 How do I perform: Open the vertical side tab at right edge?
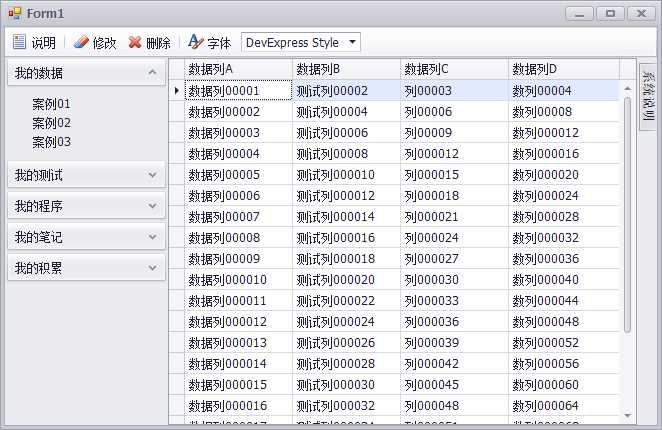[648, 97]
